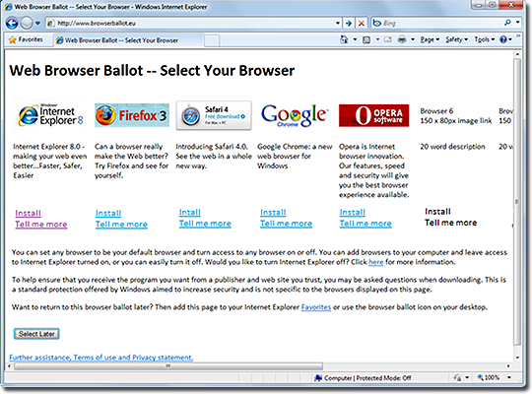Click the horizontal scrollbar right arrow
The image size is (532, 394).
point(508,366)
